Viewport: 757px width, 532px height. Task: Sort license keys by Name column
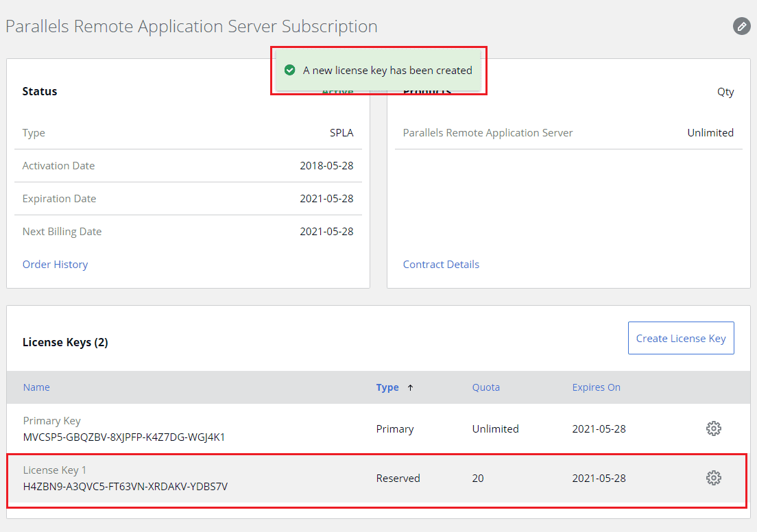click(36, 387)
